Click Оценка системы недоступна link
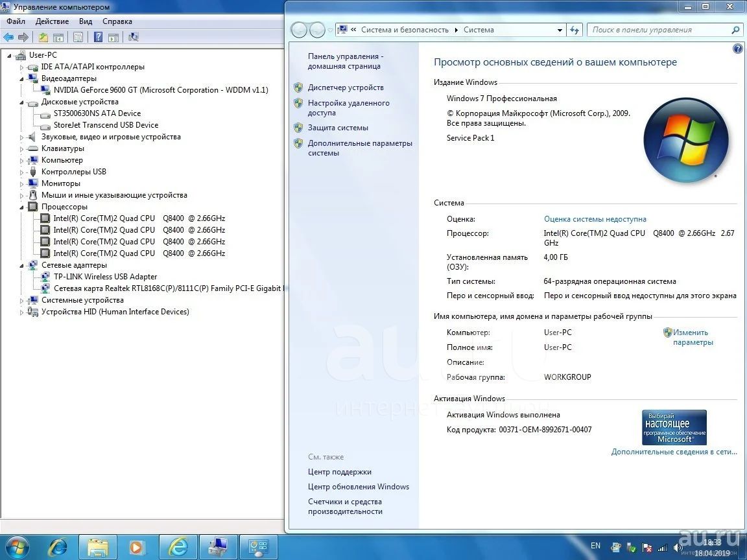 coord(595,219)
